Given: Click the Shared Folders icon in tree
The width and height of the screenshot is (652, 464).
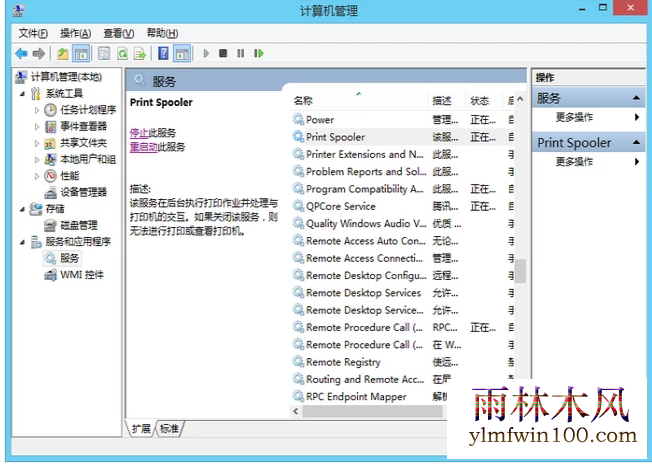Looking at the screenshot, I should point(50,143).
